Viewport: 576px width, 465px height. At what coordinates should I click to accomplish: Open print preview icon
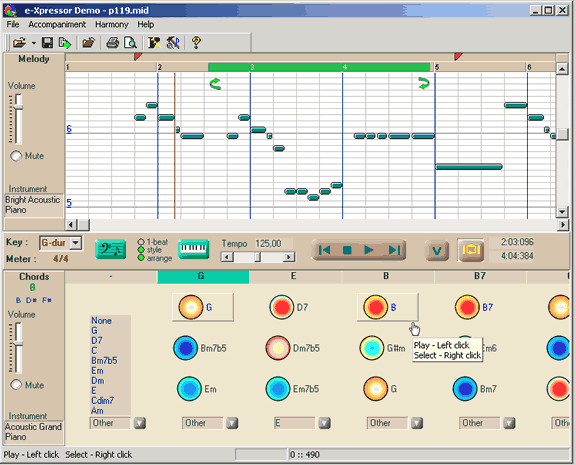tap(130, 43)
